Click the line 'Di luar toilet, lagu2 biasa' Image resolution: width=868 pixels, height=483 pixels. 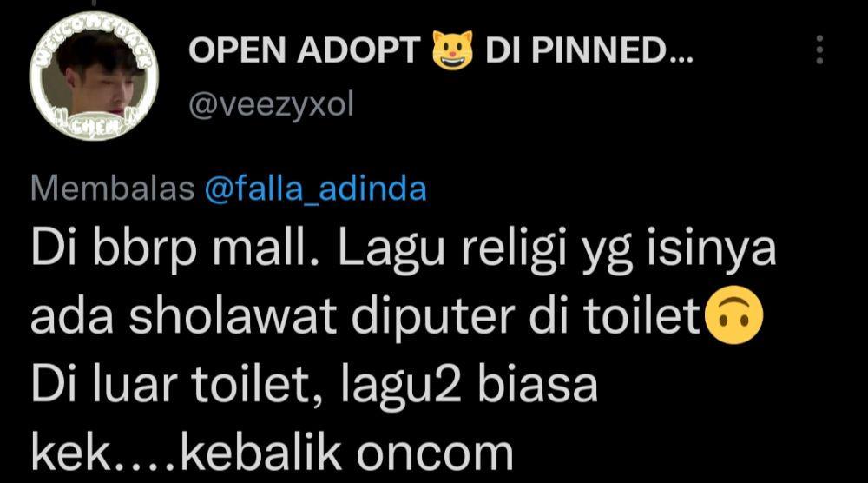[x=314, y=385]
